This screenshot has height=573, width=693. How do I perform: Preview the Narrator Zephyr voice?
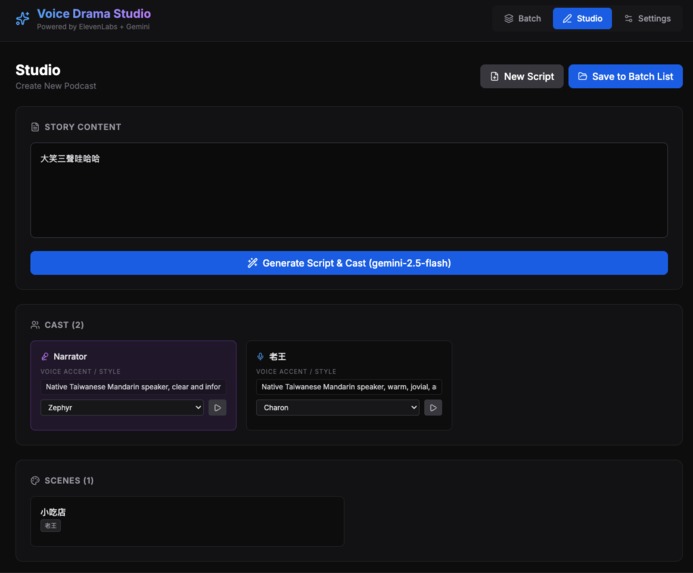click(217, 408)
